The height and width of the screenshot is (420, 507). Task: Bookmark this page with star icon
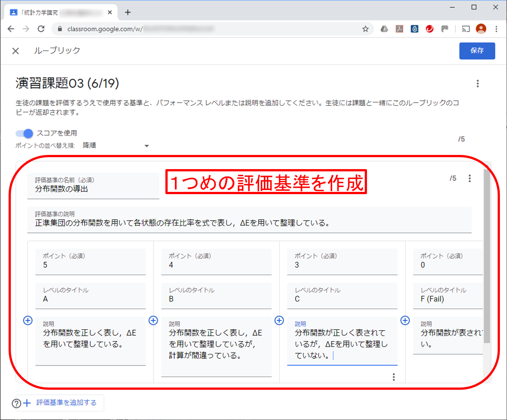[x=366, y=29]
